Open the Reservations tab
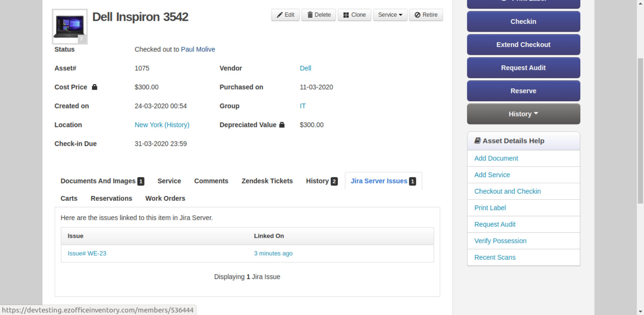Screen dimensions: 644x315 pos(111,198)
